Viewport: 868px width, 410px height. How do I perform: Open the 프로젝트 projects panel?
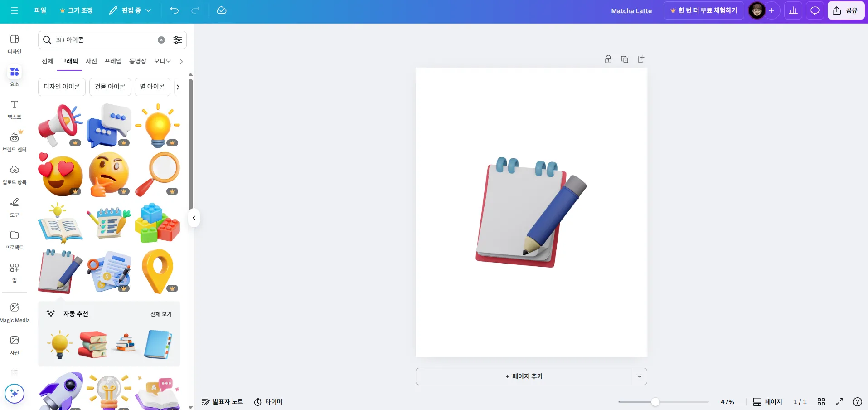coord(15,240)
